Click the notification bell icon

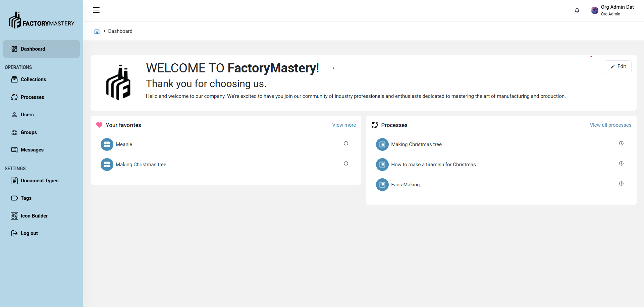point(577,10)
